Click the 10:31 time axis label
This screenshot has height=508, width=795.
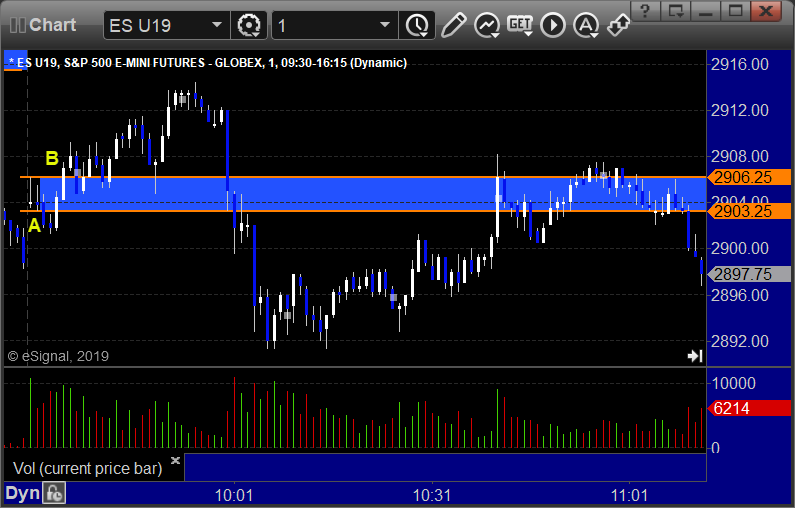click(432, 495)
